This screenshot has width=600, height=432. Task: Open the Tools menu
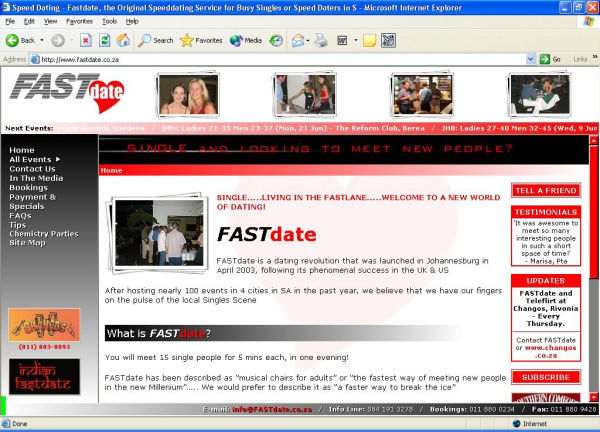tap(109, 21)
